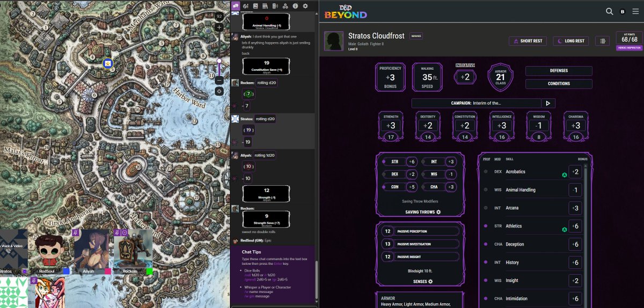Viewport: 644px width, 308px height.
Task: Roll Charisma ability check +3
Action: click(x=575, y=126)
